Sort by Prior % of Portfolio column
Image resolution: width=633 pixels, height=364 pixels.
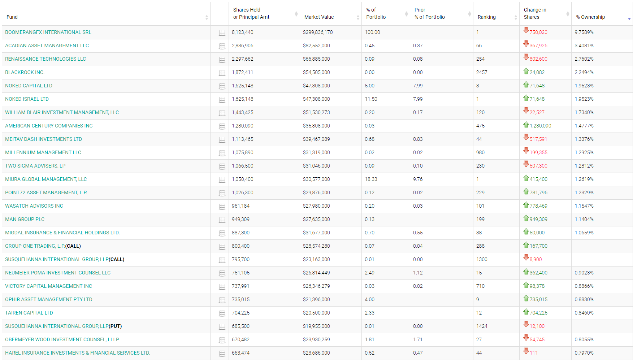click(x=442, y=14)
